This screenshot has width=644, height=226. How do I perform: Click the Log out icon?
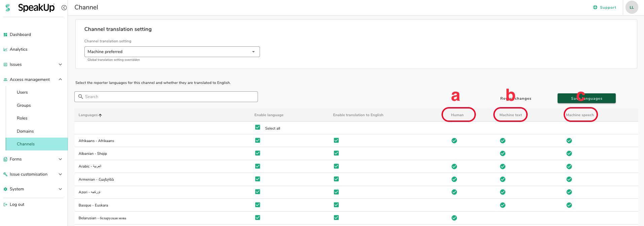5,205
